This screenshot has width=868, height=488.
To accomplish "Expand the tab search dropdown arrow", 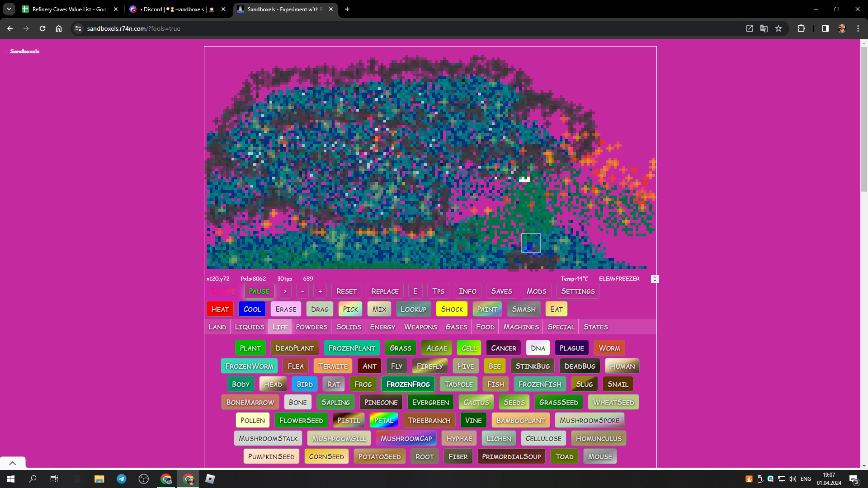I will 9,9.
